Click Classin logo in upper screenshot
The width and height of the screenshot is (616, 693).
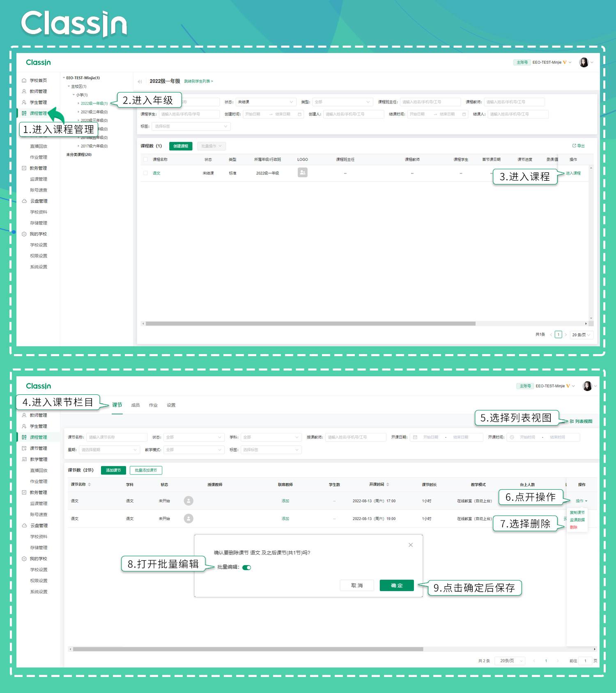38,62
